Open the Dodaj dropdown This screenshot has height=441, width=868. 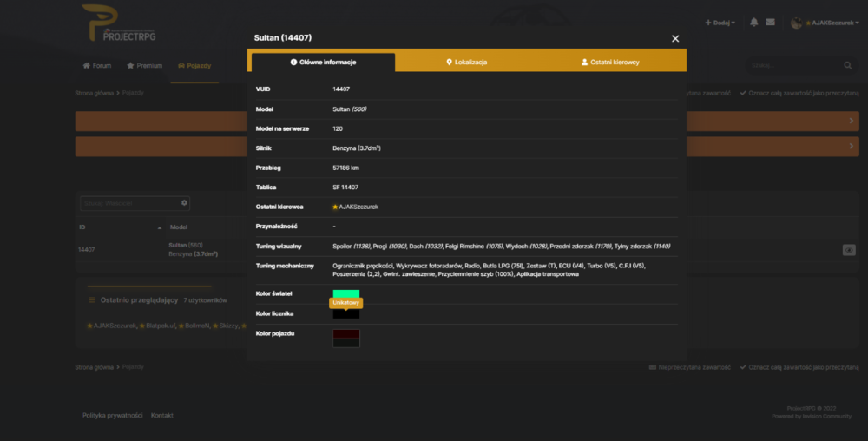pos(720,23)
